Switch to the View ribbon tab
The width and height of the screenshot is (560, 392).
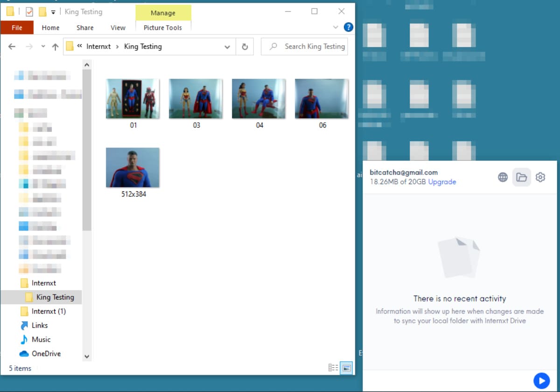(x=118, y=28)
